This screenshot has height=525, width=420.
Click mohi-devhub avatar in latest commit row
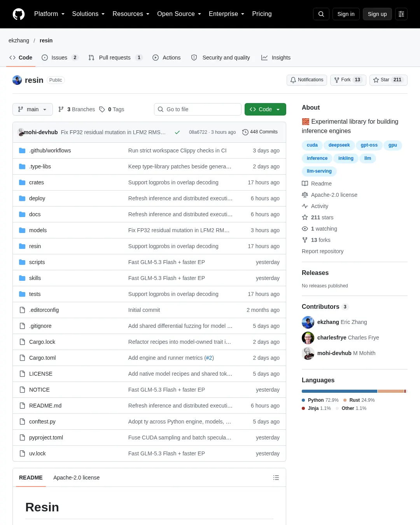(x=21, y=132)
